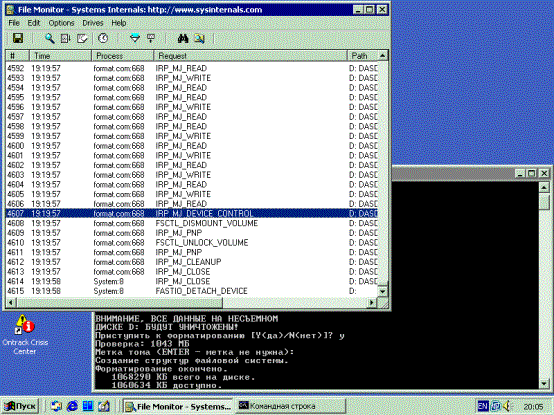Click the tray icon next to EN
Viewport: 554px width, 415px height.
[x=496, y=406]
